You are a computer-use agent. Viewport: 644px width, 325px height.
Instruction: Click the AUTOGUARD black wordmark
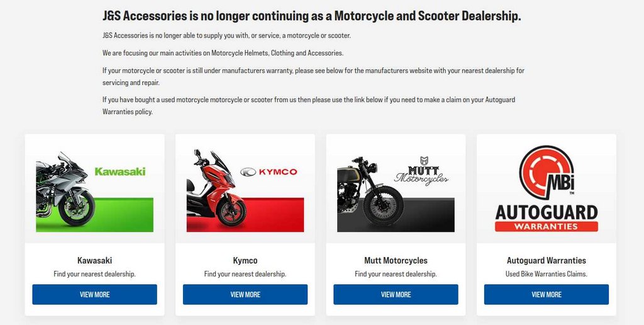click(x=547, y=212)
